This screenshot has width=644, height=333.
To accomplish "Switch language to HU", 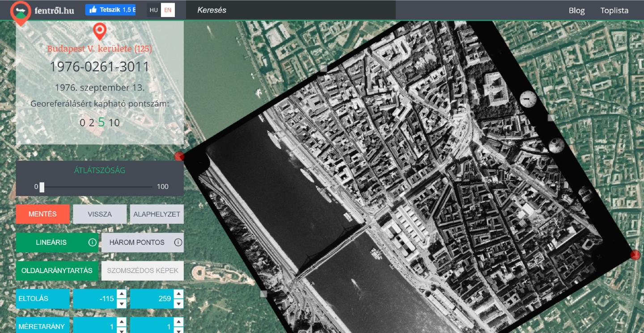I will coord(154,10).
